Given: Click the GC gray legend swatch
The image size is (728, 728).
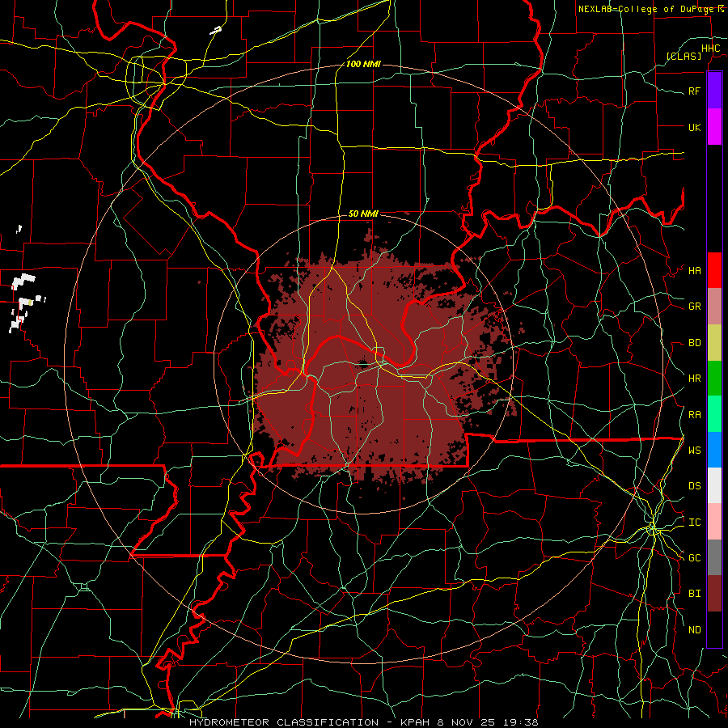Looking at the screenshot, I should pos(714,557).
